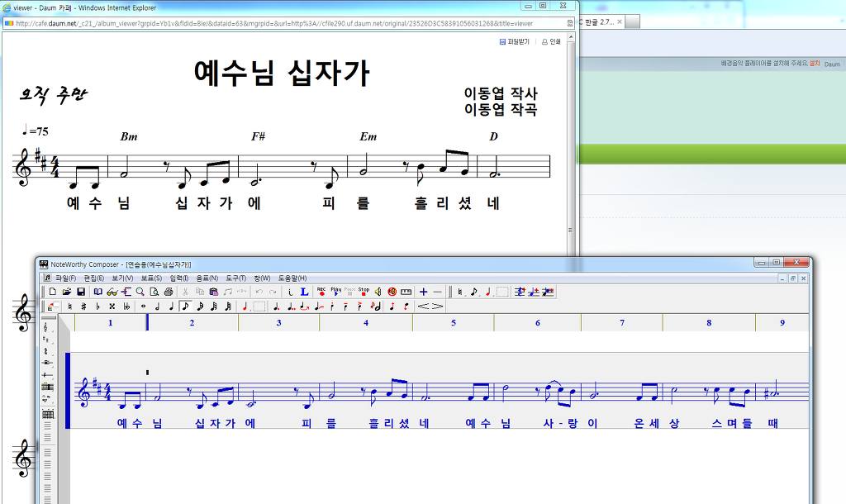Open the dynamics dropdown in side toolbar

47,399
